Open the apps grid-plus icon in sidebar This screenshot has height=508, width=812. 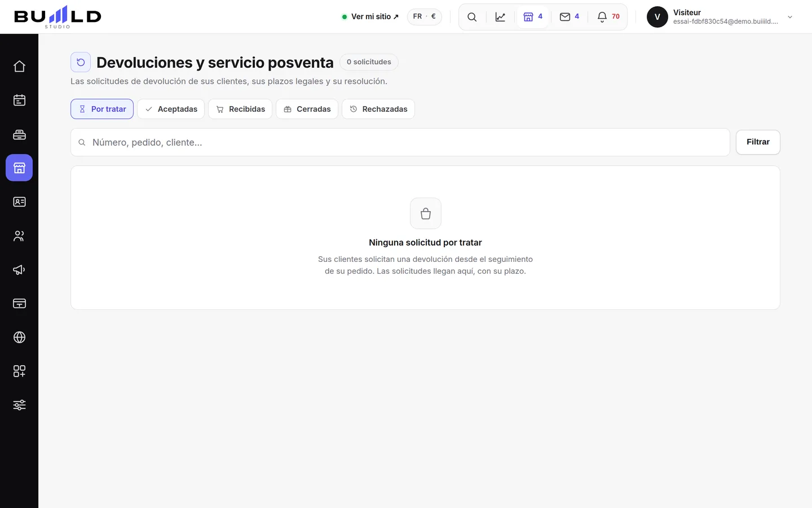click(x=19, y=371)
